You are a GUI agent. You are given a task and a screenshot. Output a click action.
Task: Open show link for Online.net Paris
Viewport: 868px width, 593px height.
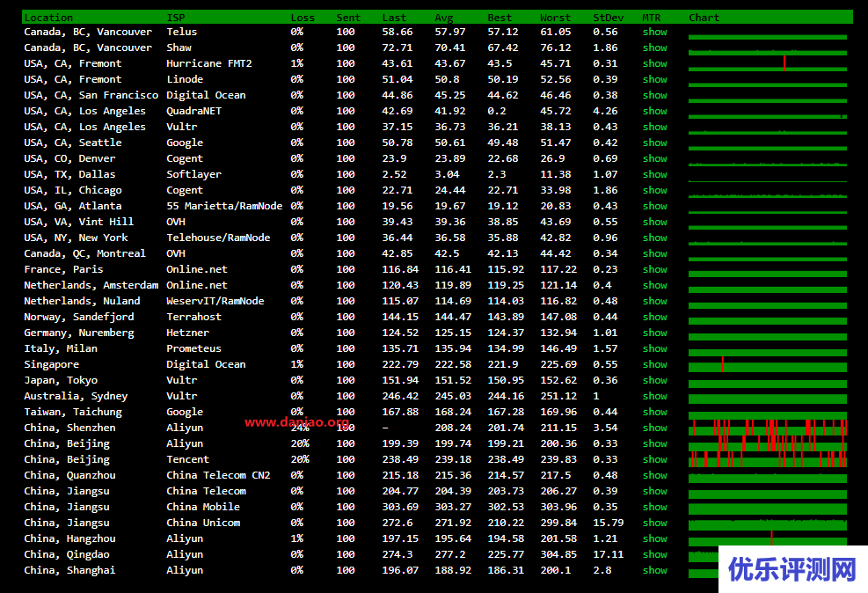pyautogui.click(x=654, y=269)
